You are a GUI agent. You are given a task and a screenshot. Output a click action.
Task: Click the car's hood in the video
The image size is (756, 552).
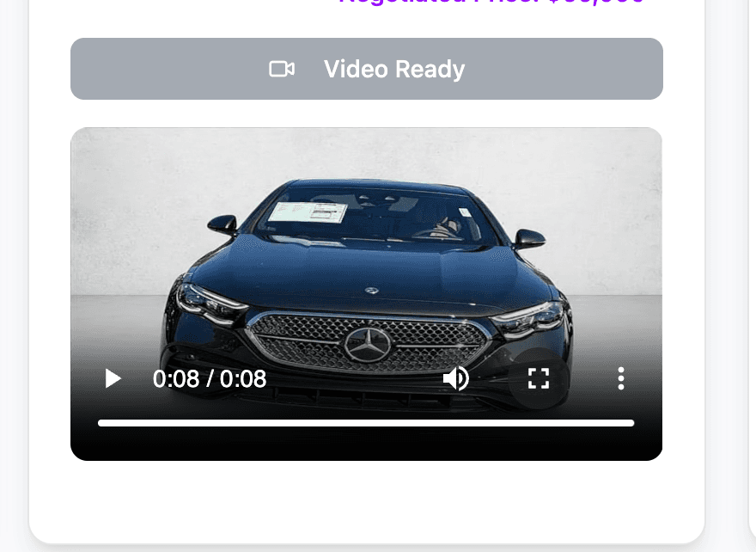[x=369, y=271]
